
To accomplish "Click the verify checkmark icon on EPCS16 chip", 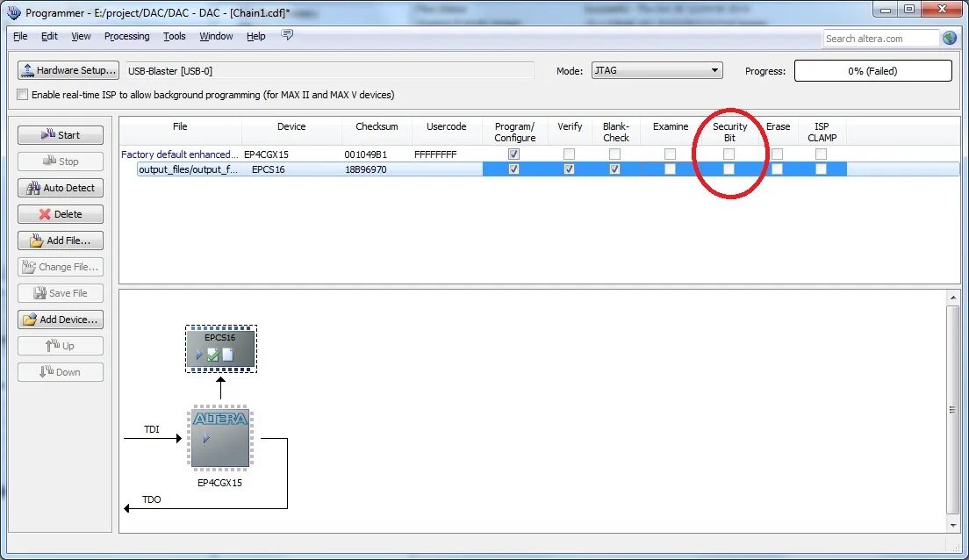I will [213, 355].
